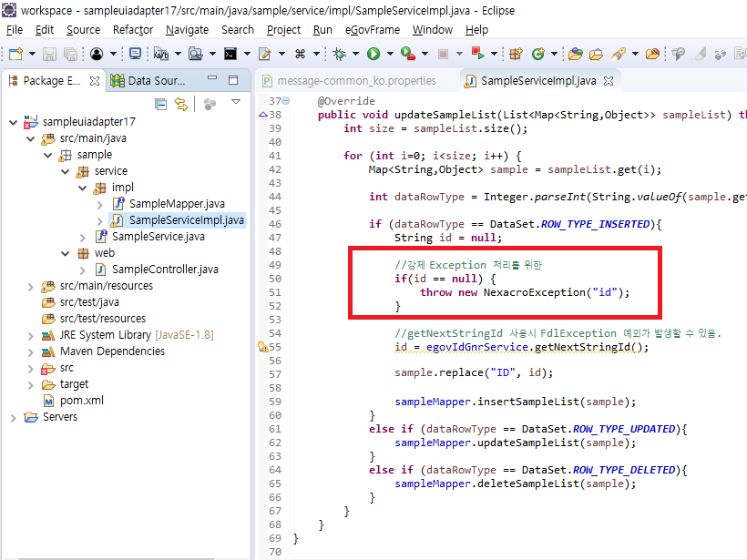Click the New Java Class icon

point(538,55)
